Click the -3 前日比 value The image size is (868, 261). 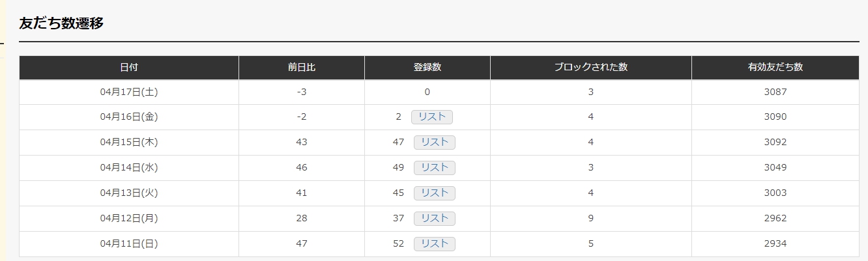(302, 92)
